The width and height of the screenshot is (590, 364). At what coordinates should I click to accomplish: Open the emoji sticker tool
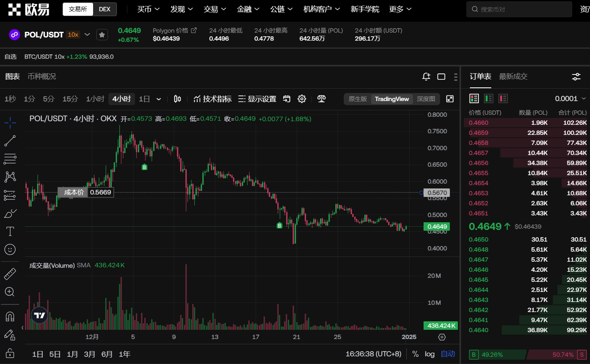(10, 250)
